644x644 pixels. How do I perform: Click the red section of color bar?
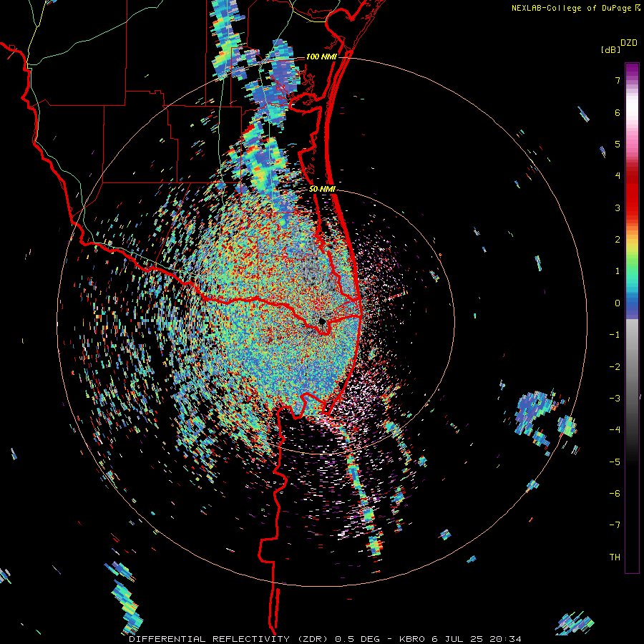click(632, 193)
